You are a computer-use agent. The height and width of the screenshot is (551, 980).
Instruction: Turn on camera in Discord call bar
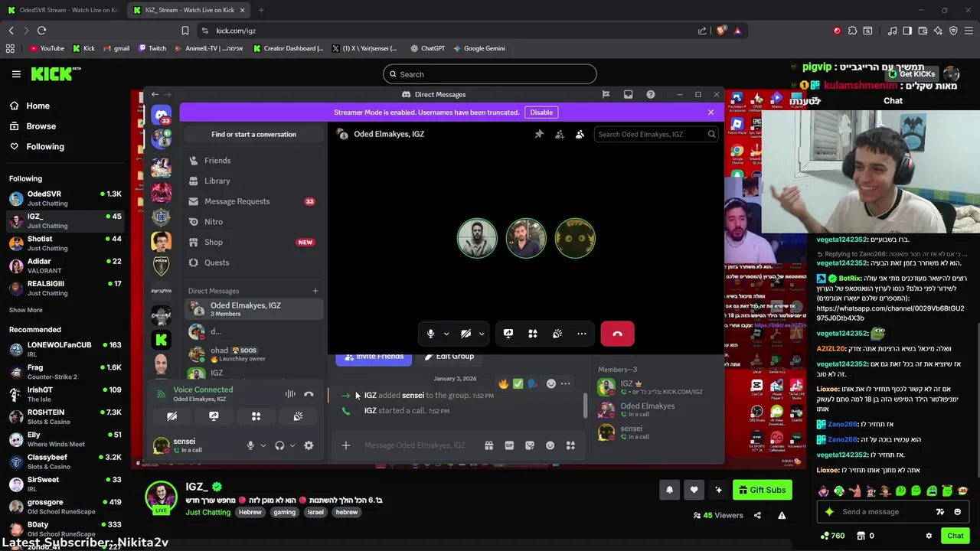click(465, 334)
